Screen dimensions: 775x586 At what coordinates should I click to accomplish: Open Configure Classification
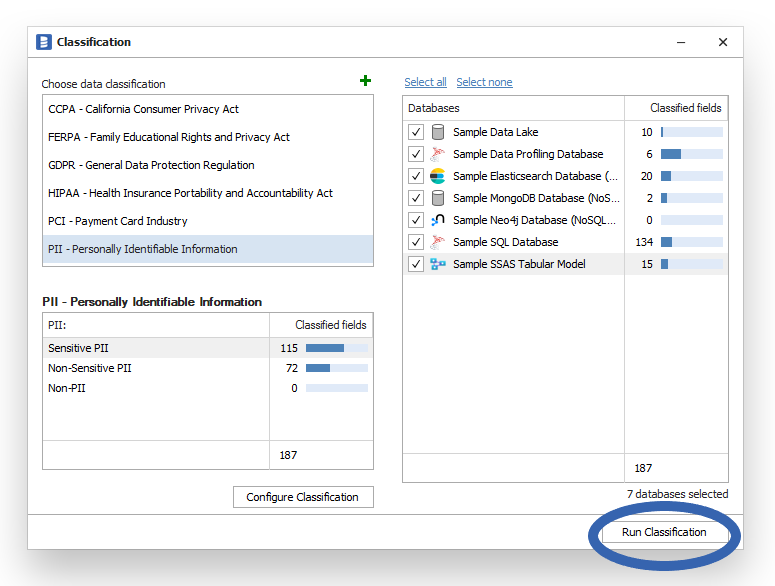point(302,497)
